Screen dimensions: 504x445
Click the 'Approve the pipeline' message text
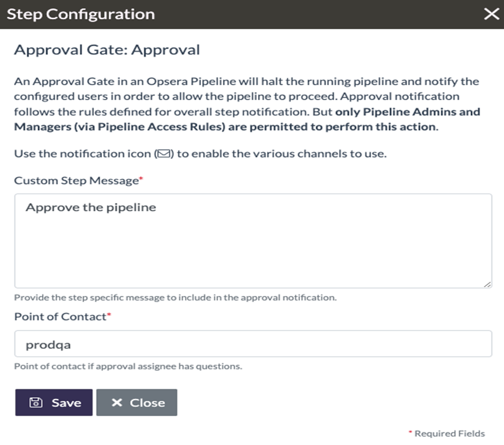(91, 208)
